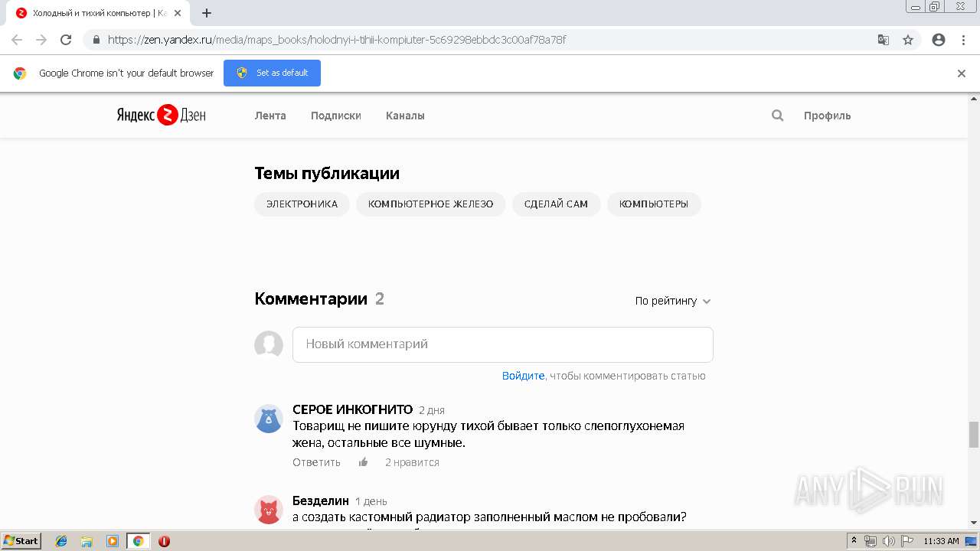Click the show desktop tray icon
This screenshot has height=551, width=980.
tap(971, 541)
